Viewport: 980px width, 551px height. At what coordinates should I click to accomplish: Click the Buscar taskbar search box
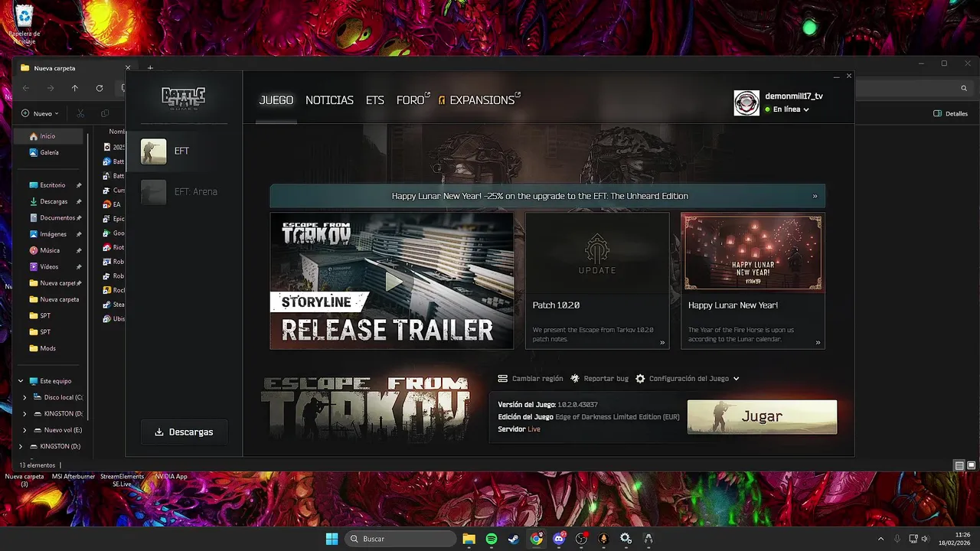click(400, 539)
